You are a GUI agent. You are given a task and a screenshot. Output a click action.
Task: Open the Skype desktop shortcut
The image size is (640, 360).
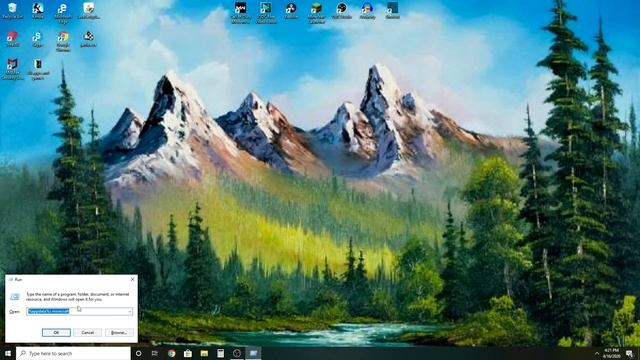click(x=38, y=40)
